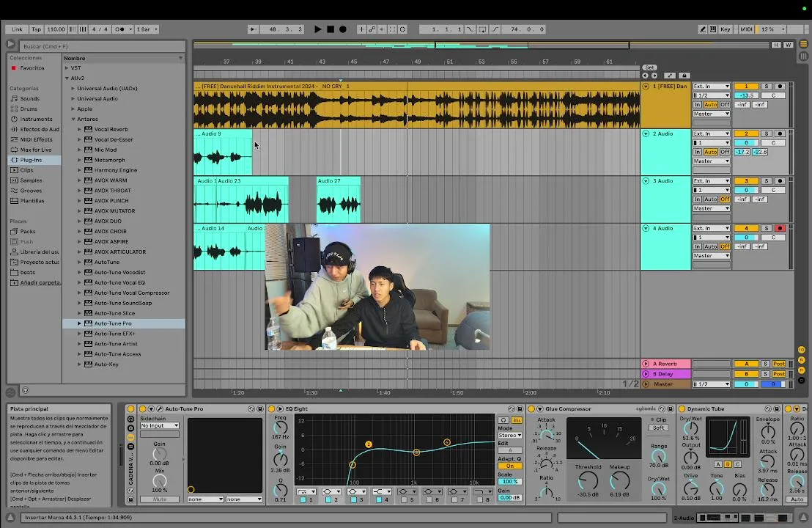Click EQ Eight Freq knob
The image size is (812, 528).
pyautogui.click(x=280, y=428)
